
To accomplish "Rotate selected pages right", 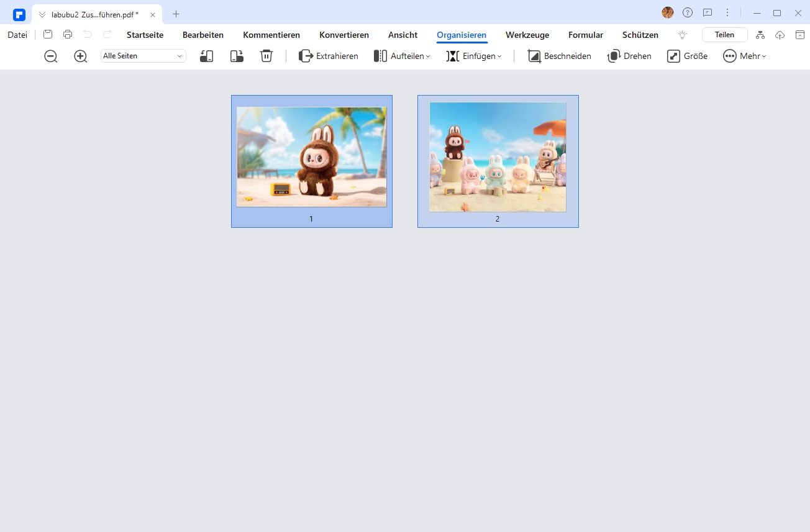I will point(237,56).
